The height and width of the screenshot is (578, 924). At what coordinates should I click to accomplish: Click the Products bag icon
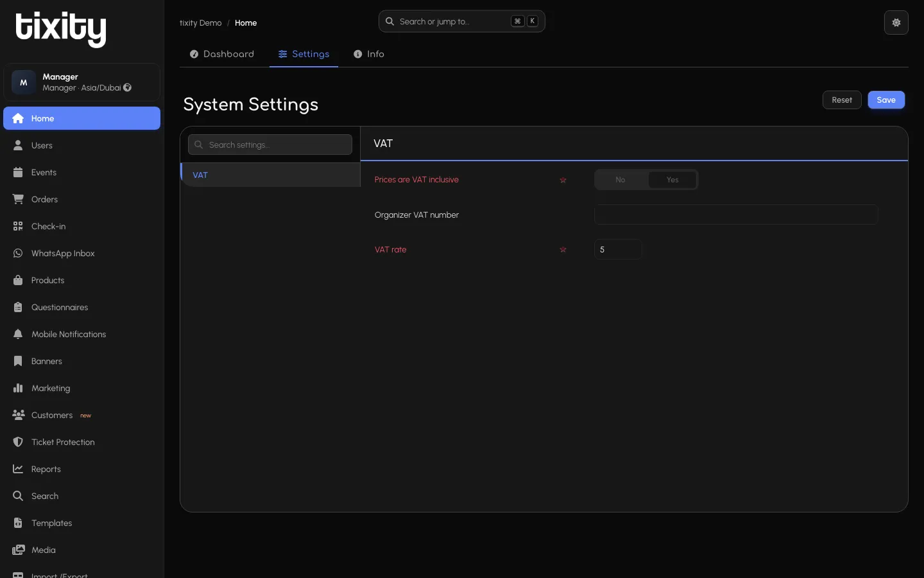tap(18, 280)
